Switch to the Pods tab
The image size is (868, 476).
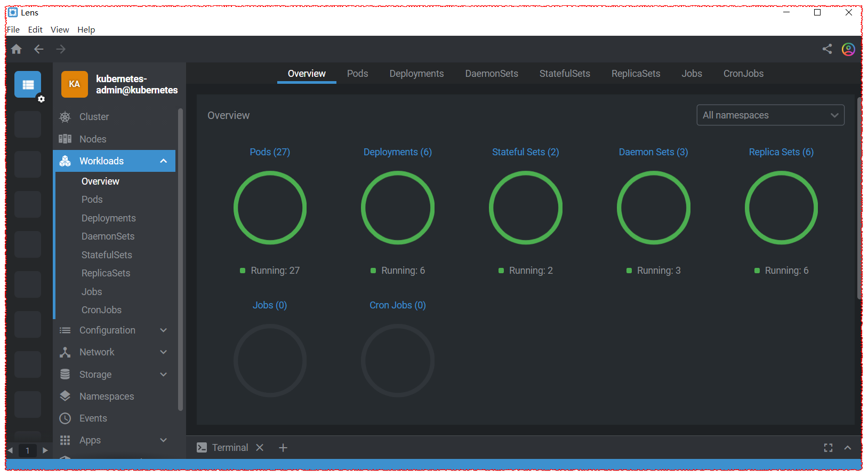click(x=358, y=74)
